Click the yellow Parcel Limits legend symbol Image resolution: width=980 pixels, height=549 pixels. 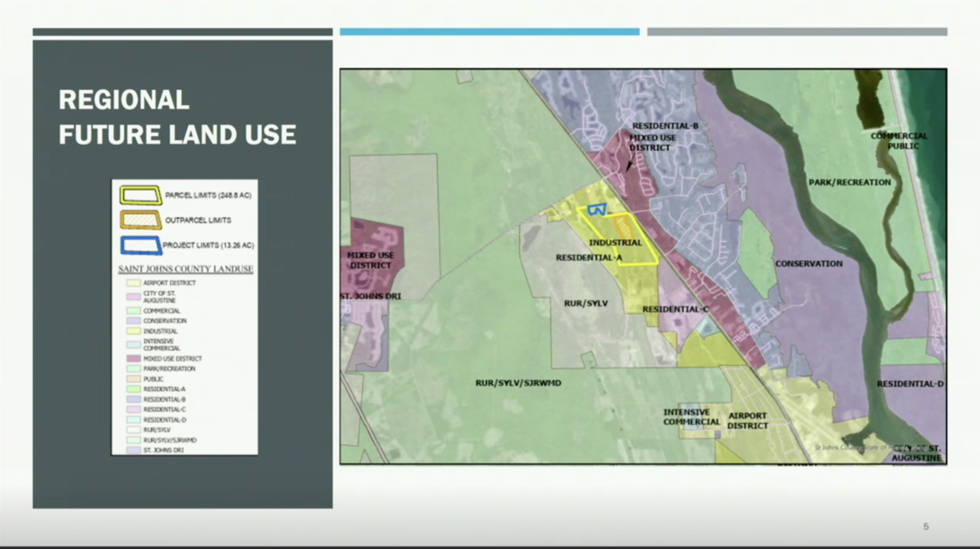(140, 195)
